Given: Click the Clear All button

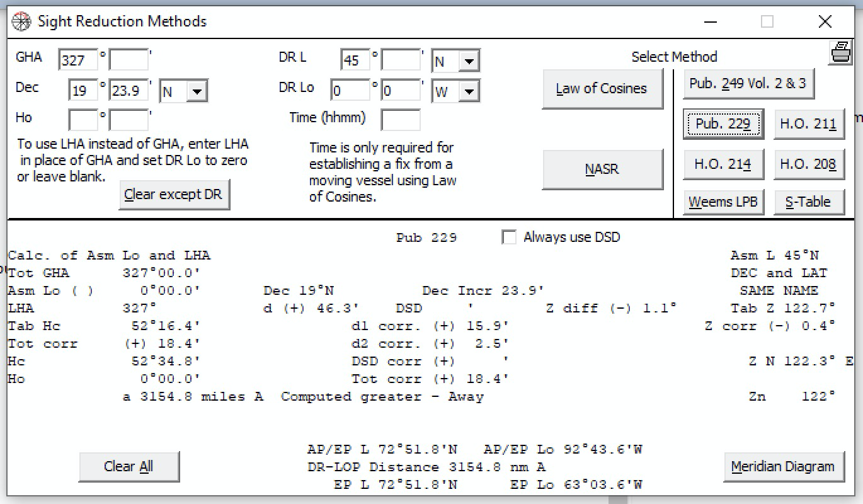Looking at the screenshot, I should (129, 465).
